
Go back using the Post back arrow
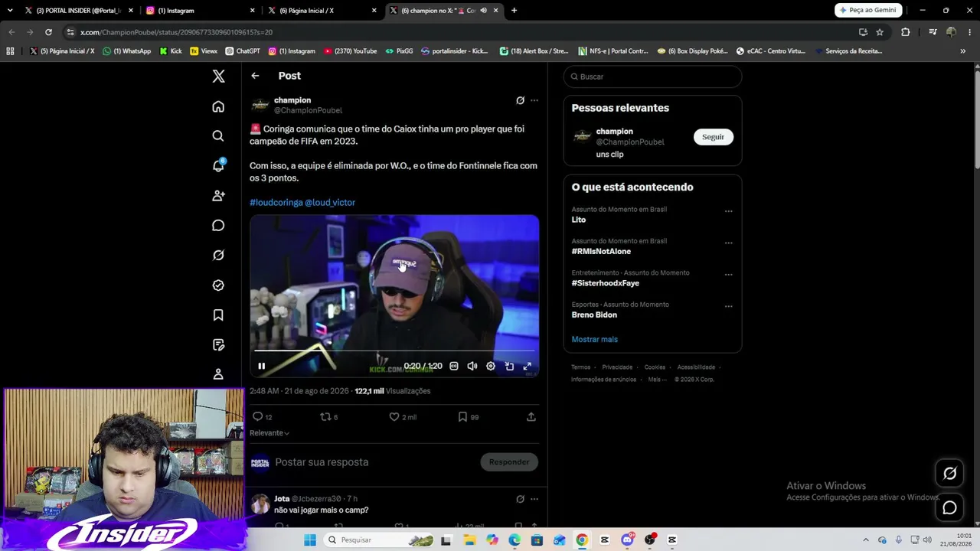(x=255, y=76)
